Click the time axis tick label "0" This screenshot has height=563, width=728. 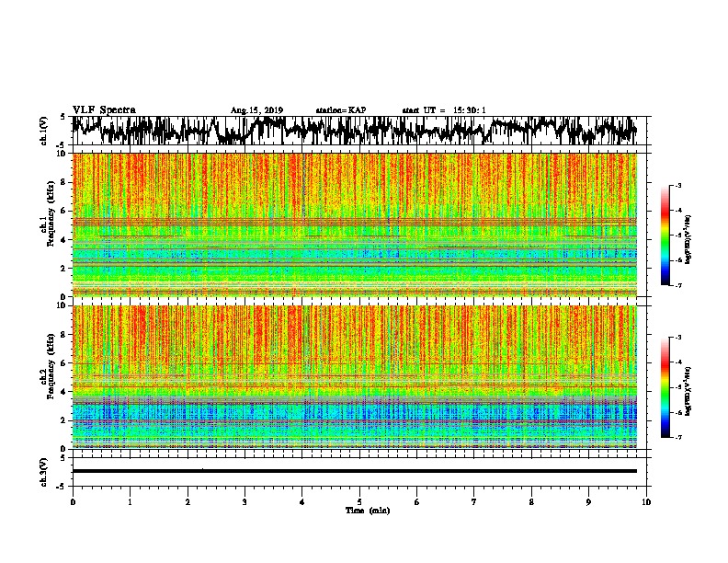point(73,501)
